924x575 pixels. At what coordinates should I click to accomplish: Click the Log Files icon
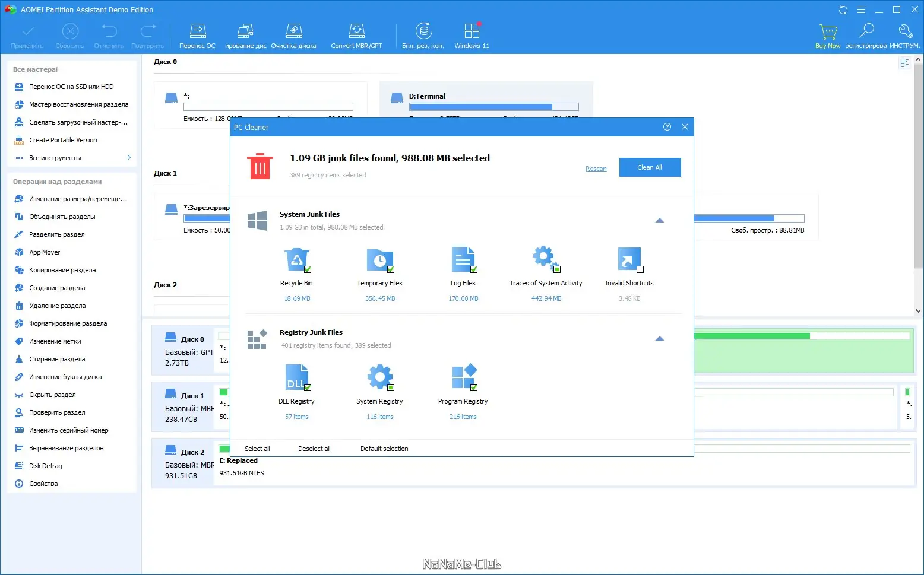(x=463, y=260)
